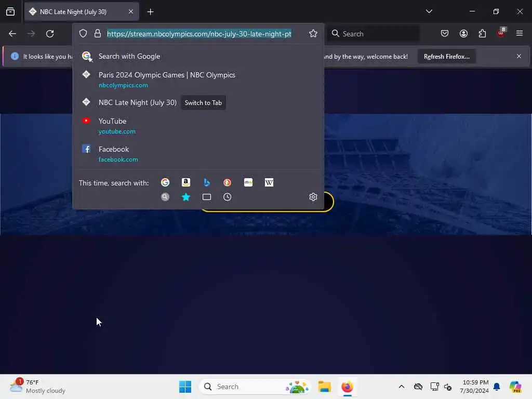
Task: Search this time with Bing
Action: click(x=207, y=182)
